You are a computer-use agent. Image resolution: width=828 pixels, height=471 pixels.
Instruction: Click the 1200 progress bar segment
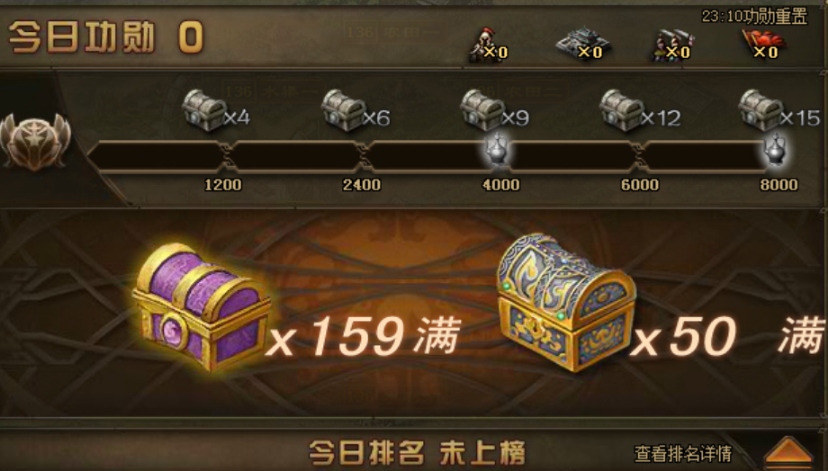[157, 156]
